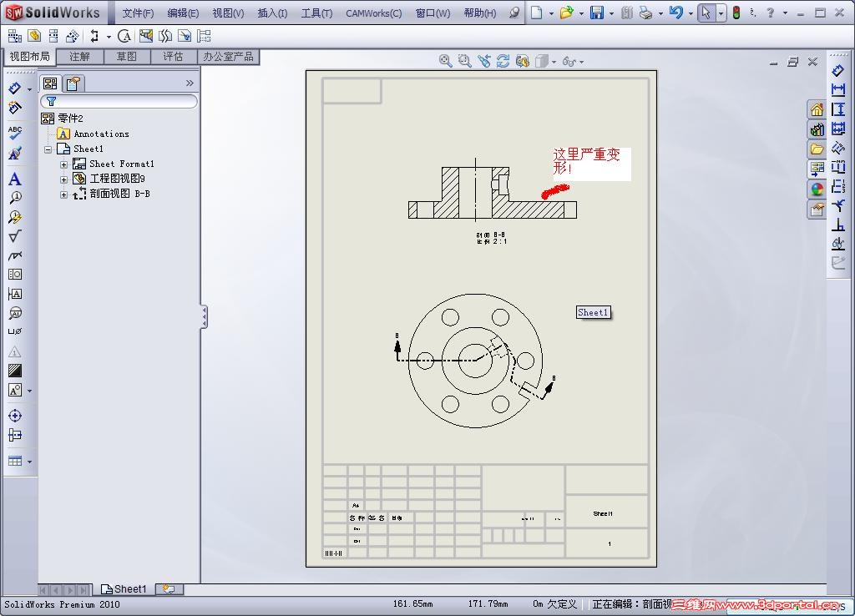The height and width of the screenshot is (616, 855).
Task: Select the Datum Feature tool
Action: click(15, 294)
